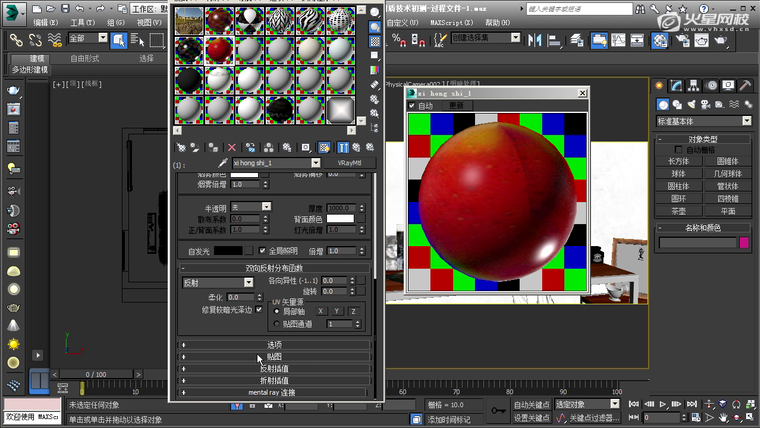The image size is (760, 428).
Task: Click the Link selection tool icon
Action: coord(16,39)
